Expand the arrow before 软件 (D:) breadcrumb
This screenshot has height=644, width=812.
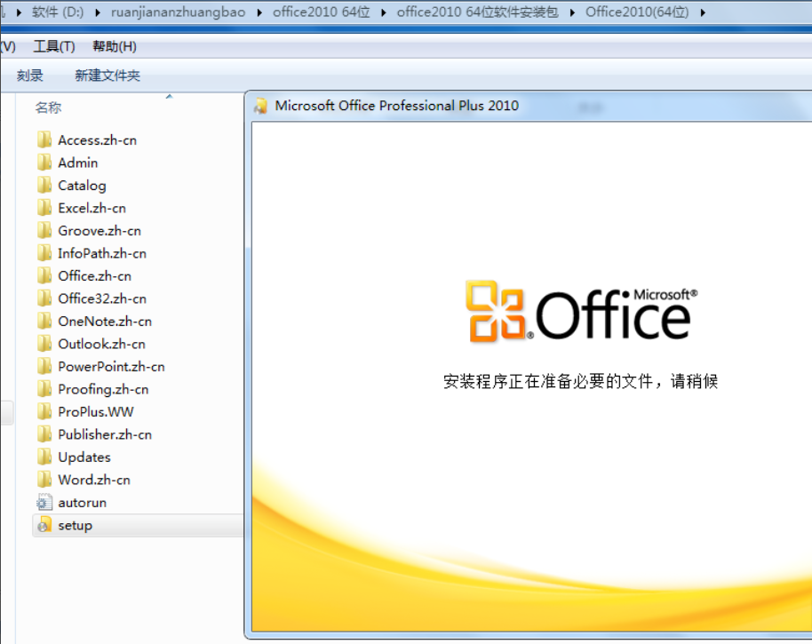(19, 12)
